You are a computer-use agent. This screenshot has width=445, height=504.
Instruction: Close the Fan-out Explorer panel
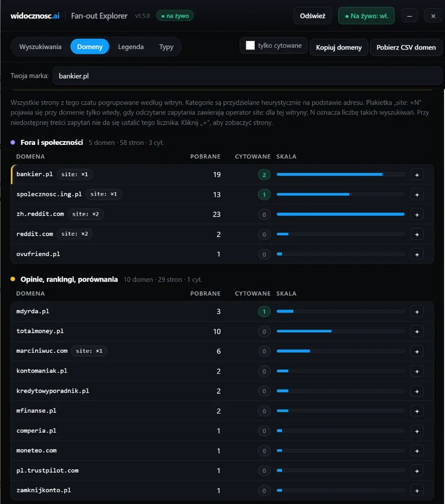click(x=433, y=16)
